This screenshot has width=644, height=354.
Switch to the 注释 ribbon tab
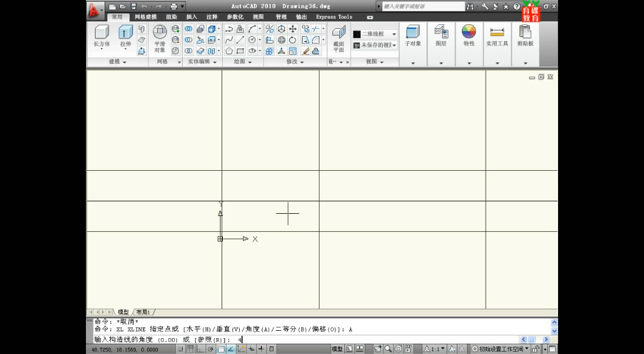click(212, 17)
